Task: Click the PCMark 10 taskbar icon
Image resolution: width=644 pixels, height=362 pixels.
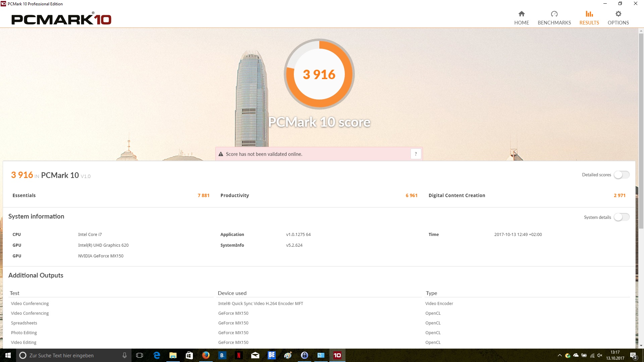Action: tap(337, 355)
